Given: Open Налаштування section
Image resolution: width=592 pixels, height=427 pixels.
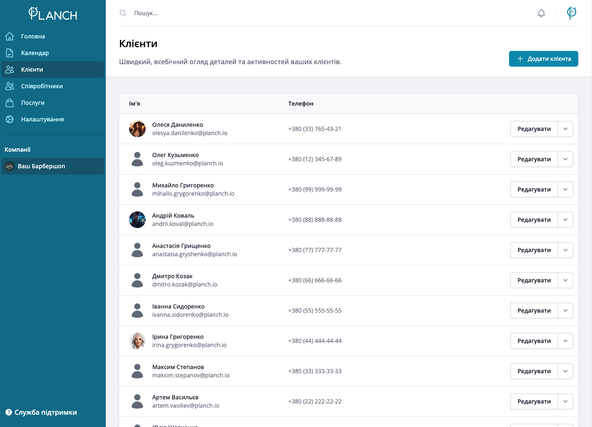Looking at the screenshot, I should (52, 119).
